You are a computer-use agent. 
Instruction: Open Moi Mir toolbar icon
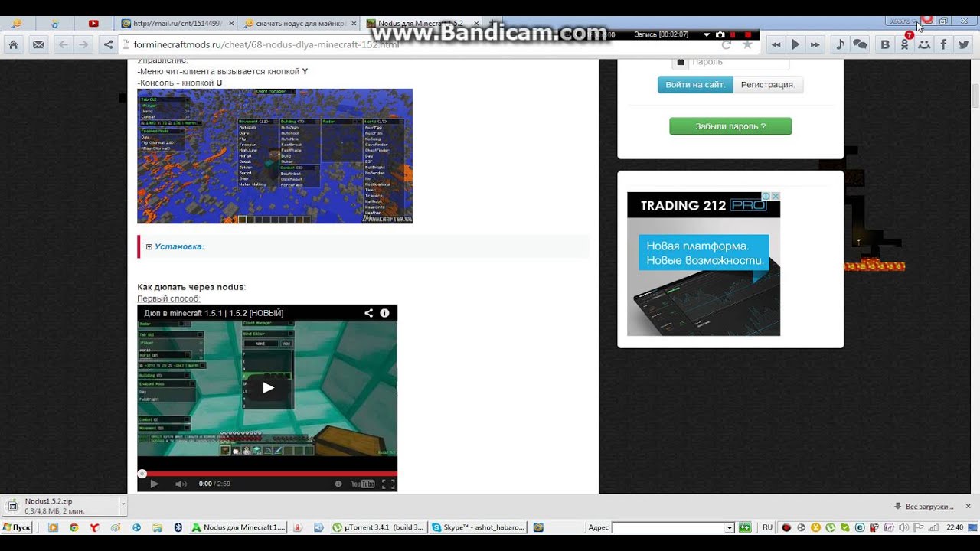(924, 44)
